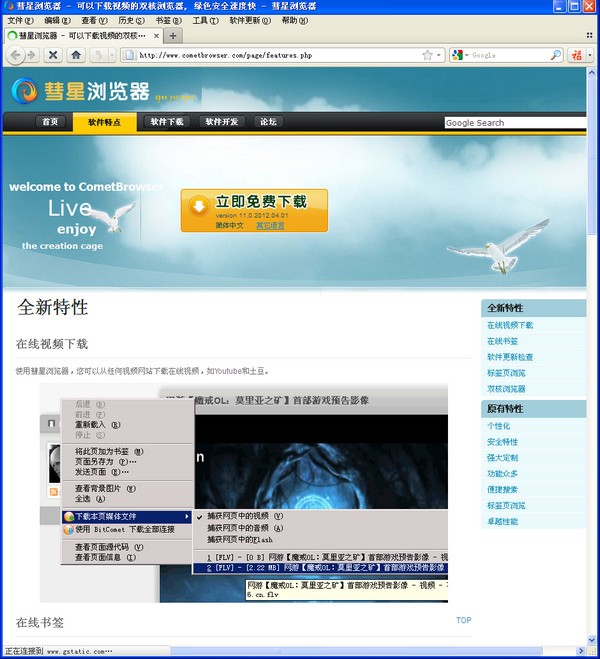Viewport: 600px width, 659px height.
Task: Click 标签页浏览 under 原有特性 sidebar
Action: click(x=506, y=506)
